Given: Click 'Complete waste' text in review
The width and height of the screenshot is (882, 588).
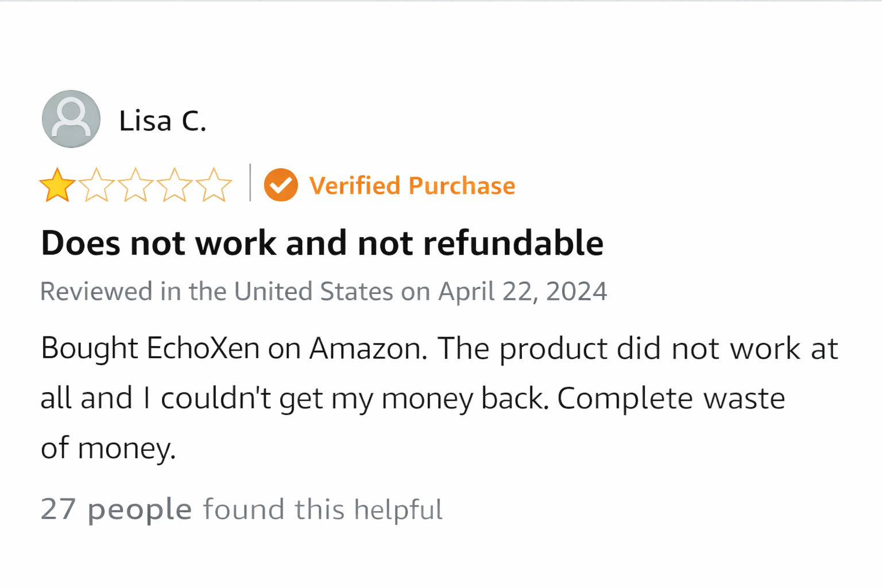Looking at the screenshot, I should tap(670, 399).
